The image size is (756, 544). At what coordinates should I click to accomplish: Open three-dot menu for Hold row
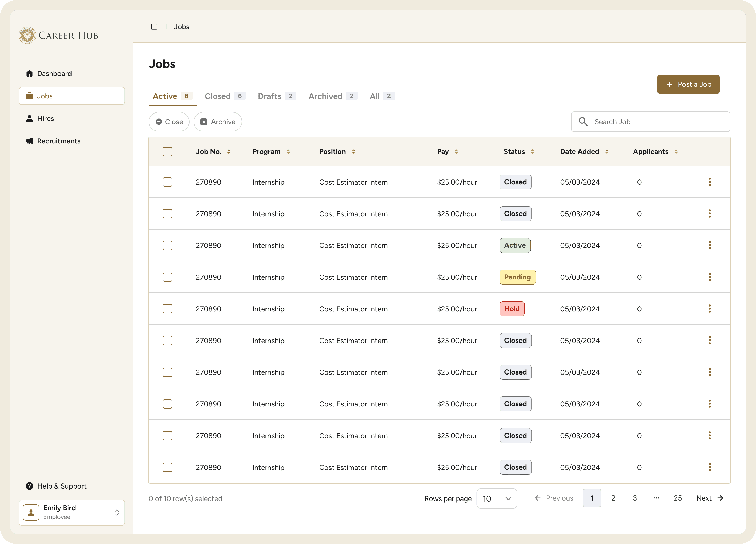click(x=709, y=309)
